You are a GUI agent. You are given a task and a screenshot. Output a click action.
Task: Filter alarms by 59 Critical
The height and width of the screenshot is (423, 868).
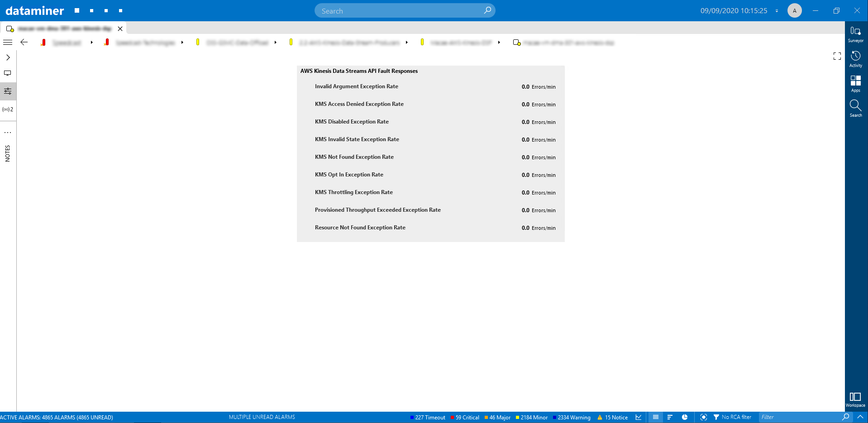pyautogui.click(x=465, y=418)
